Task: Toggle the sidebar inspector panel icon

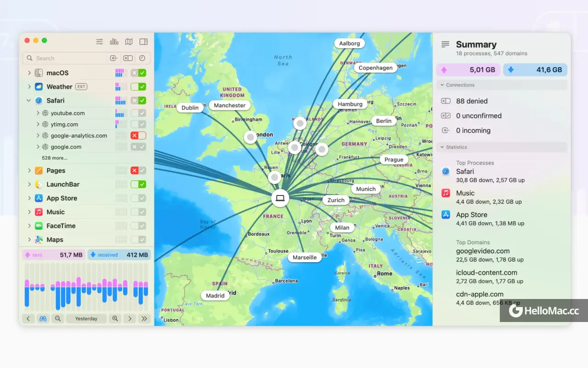Action: pyautogui.click(x=143, y=41)
